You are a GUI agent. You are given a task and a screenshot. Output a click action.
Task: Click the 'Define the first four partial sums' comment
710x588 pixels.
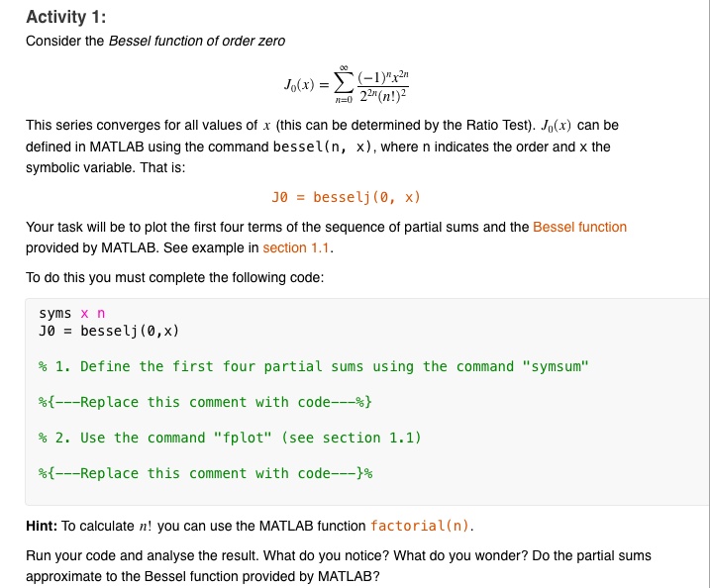coord(314,366)
